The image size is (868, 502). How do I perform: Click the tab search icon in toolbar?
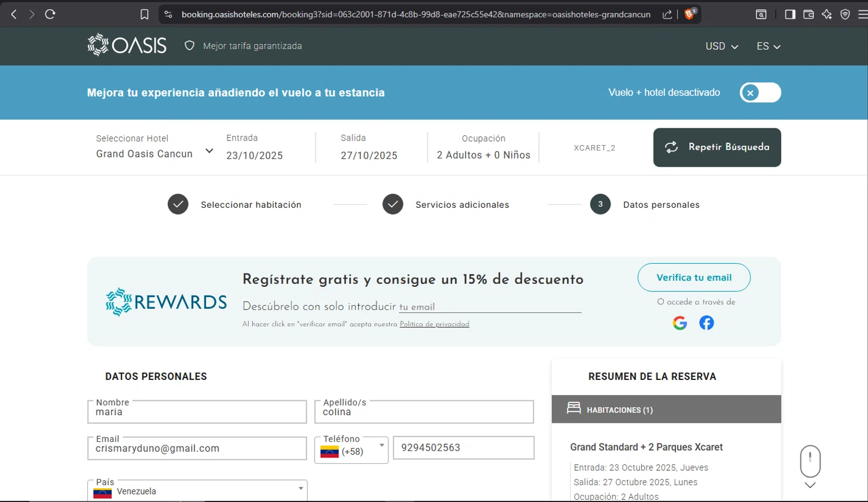click(x=762, y=14)
